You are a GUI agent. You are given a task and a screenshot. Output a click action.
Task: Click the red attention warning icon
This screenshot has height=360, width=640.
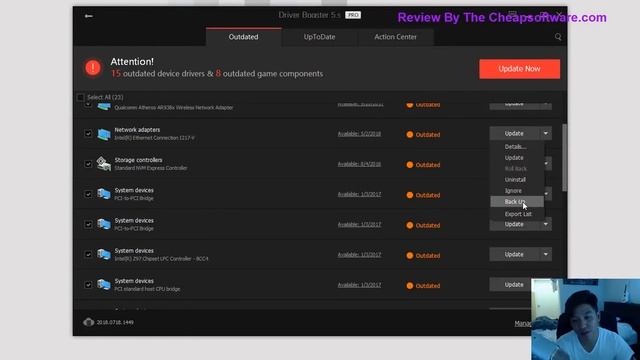93,67
